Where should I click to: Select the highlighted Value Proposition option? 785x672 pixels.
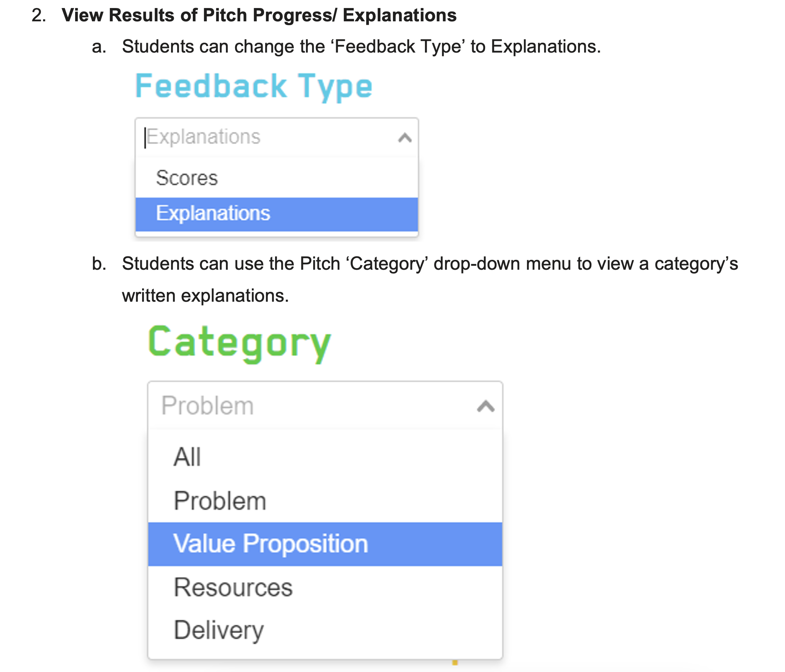click(271, 544)
